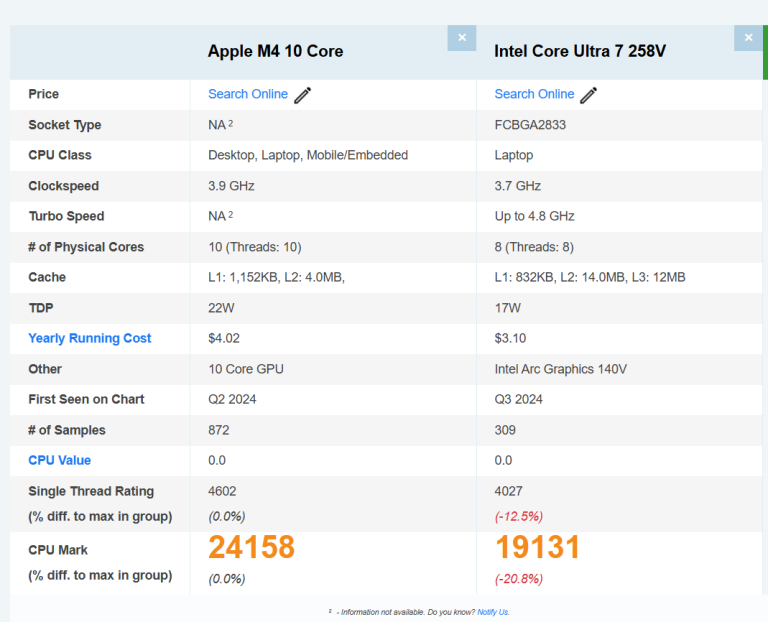
Task: Click the First Seen on Chart label
Action: (86, 399)
